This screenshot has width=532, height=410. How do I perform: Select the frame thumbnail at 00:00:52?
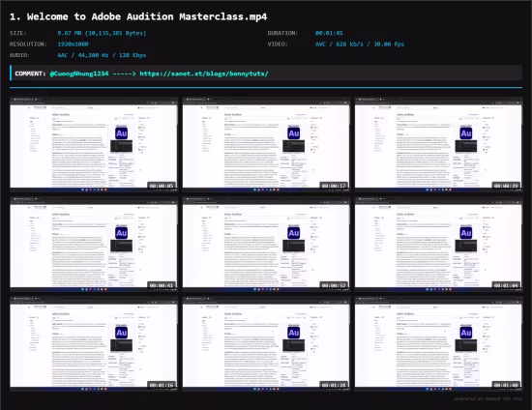(266, 245)
